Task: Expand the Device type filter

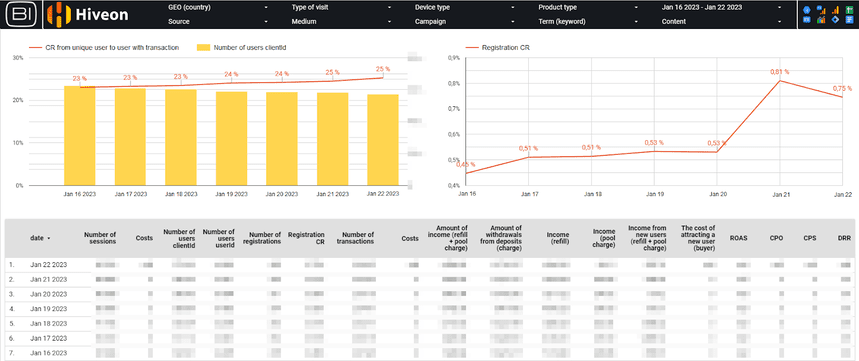Action: pyautogui.click(x=465, y=8)
